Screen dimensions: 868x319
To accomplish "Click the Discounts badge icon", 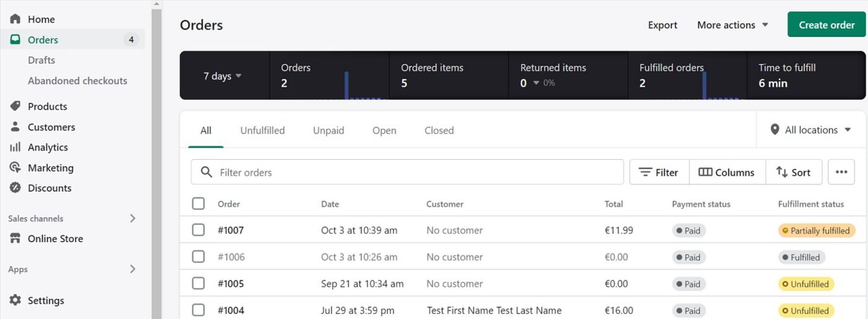I will pyautogui.click(x=15, y=188).
